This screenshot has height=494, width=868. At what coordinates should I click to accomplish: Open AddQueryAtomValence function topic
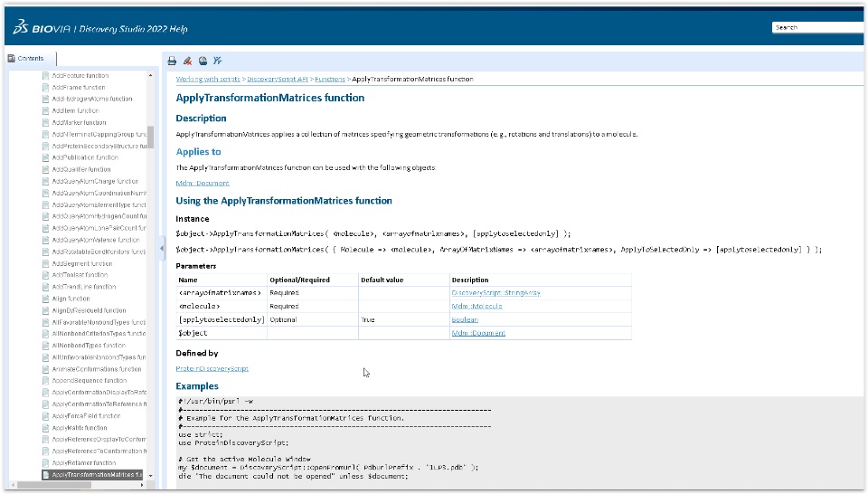point(95,241)
